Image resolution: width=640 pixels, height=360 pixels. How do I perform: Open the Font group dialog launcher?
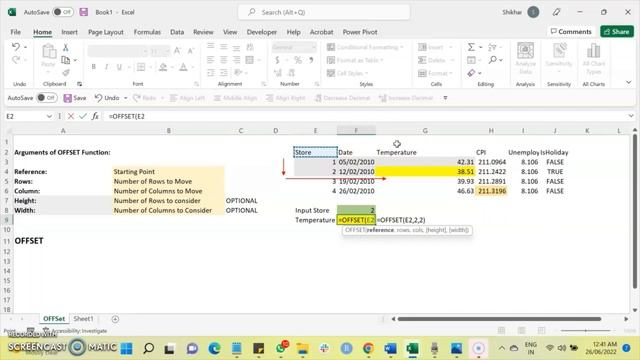point(196,84)
